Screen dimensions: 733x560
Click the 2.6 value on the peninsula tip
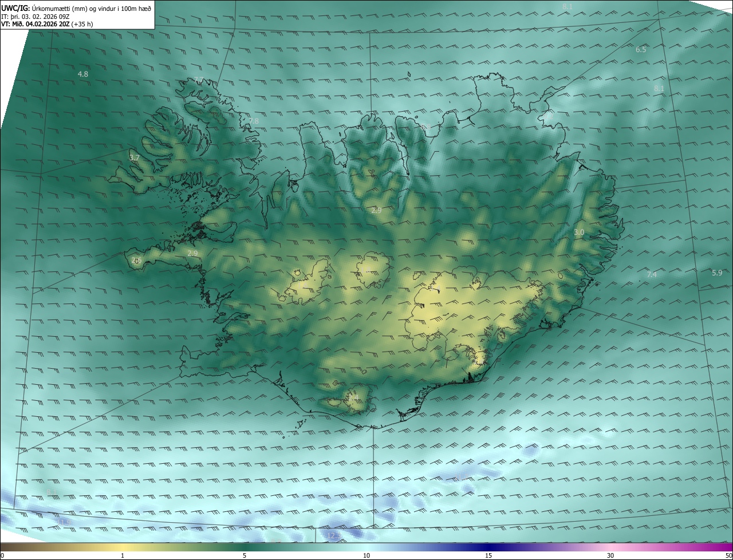tap(136, 261)
